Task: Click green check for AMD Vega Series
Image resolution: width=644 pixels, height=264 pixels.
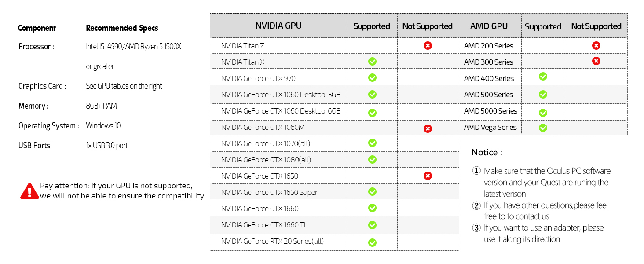Action: tap(543, 128)
